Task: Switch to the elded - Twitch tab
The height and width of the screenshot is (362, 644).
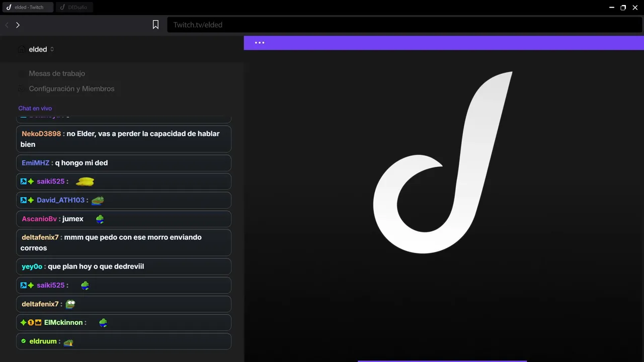Action: pos(28,7)
